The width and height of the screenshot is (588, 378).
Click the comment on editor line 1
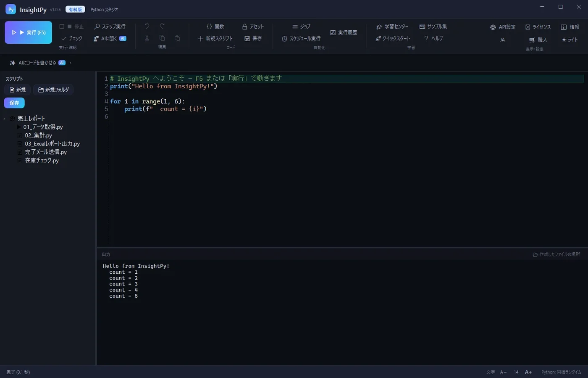tap(196, 79)
